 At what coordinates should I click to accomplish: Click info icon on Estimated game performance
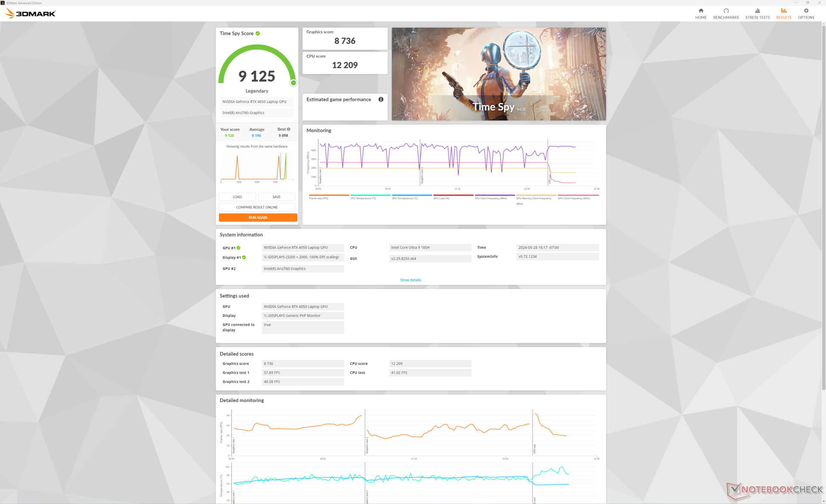(x=381, y=99)
